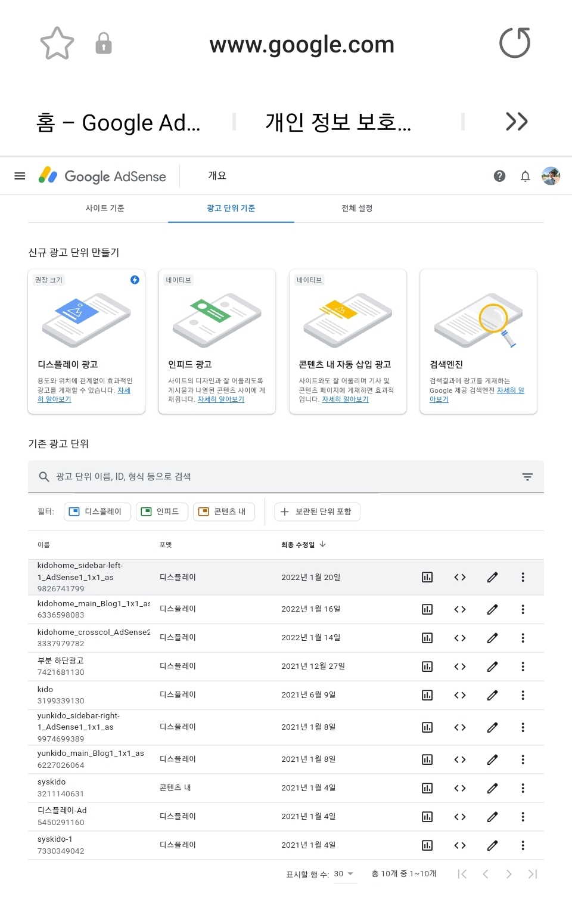Show more tabs with double chevron
Image resolution: width=572 pixels, height=924 pixels.
(x=517, y=122)
